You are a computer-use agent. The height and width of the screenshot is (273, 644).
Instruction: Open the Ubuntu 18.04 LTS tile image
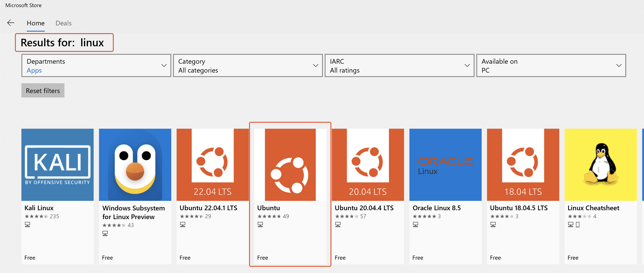tap(523, 165)
